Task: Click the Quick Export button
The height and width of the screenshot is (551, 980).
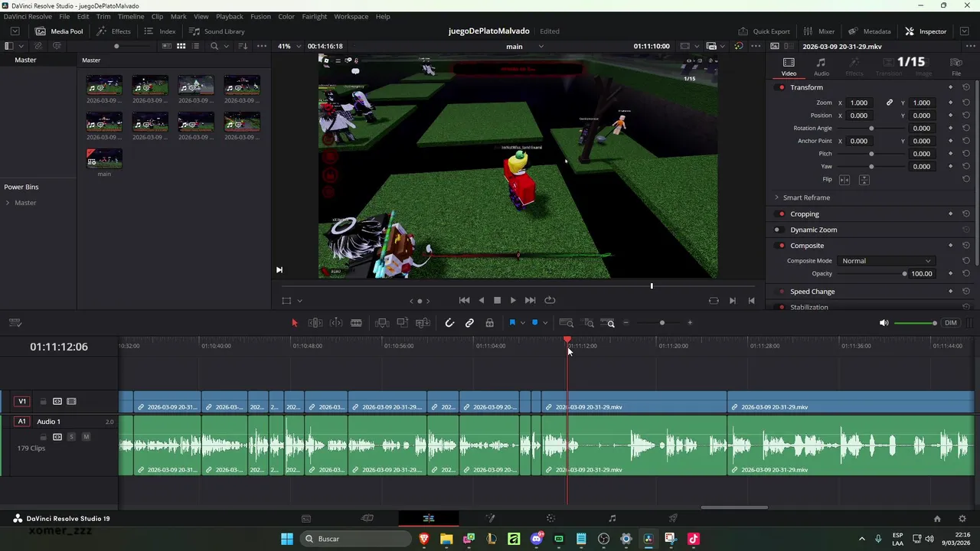Action: click(x=763, y=31)
